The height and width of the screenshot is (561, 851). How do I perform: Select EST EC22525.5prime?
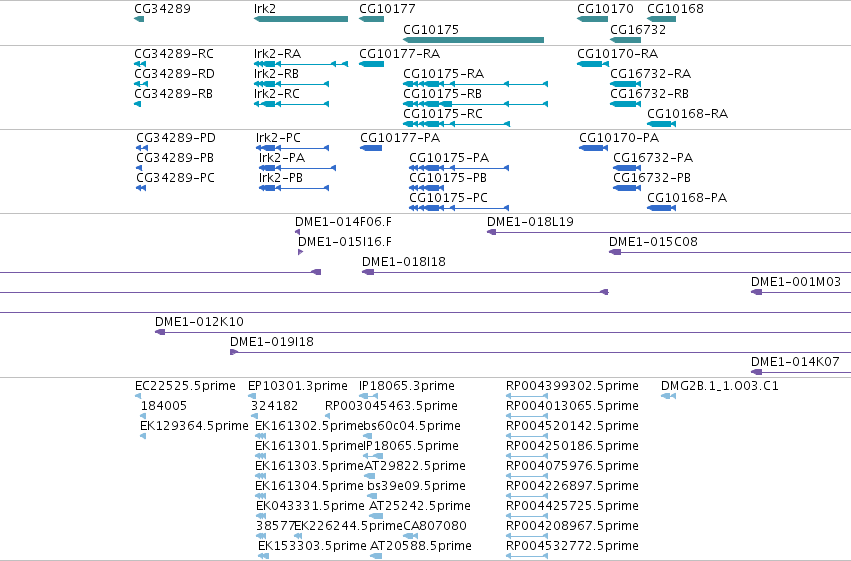185,386
